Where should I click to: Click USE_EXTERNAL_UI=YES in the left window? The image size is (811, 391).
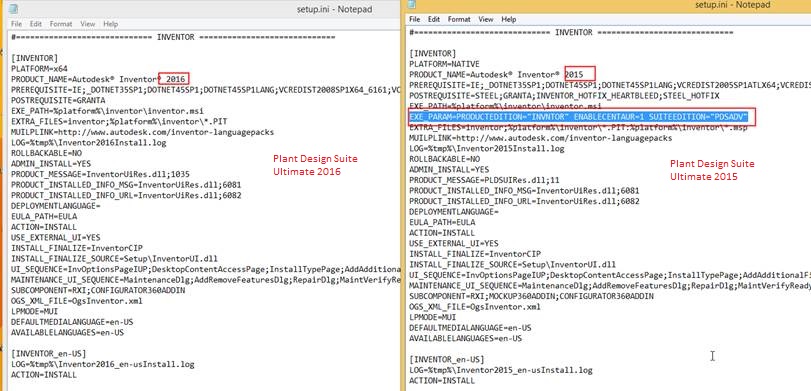(55, 237)
